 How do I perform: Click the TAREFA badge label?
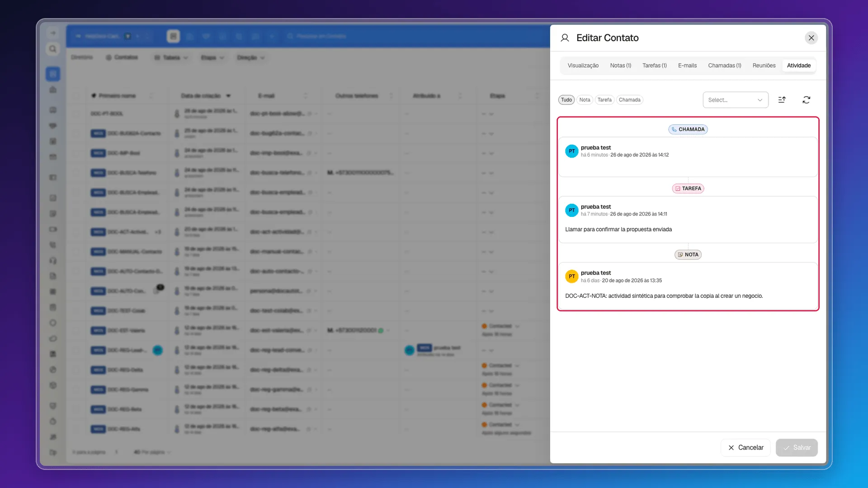(x=688, y=188)
